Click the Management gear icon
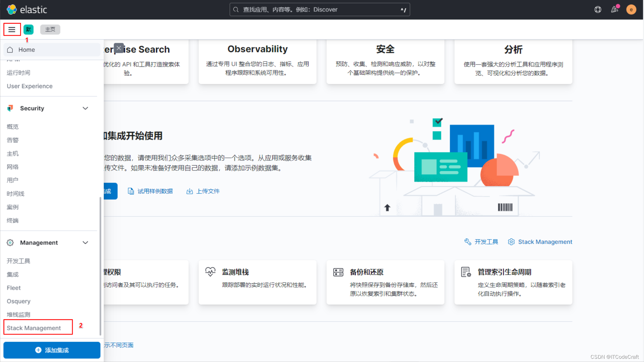The image size is (644, 362). [x=10, y=243]
